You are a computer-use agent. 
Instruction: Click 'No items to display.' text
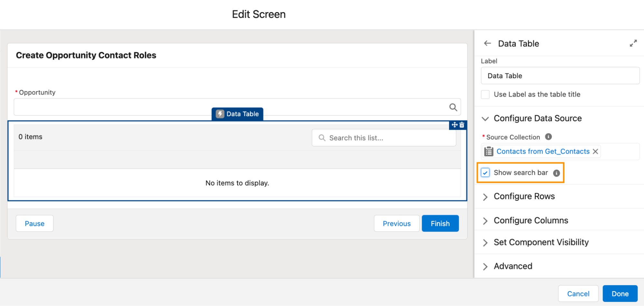(x=237, y=183)
